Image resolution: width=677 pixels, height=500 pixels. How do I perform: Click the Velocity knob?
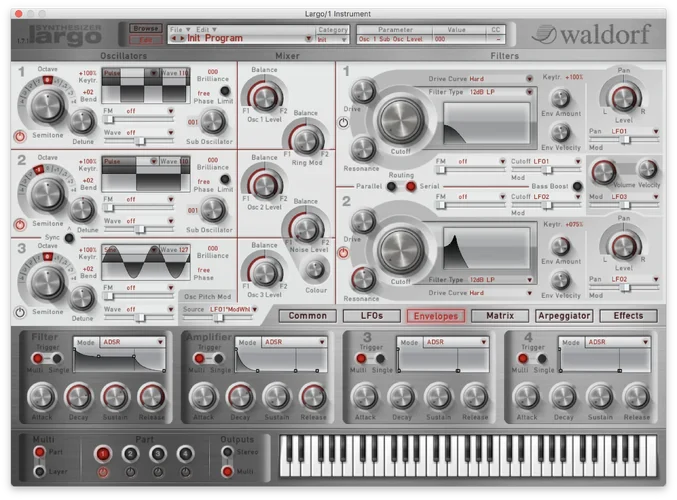point(648,169)
